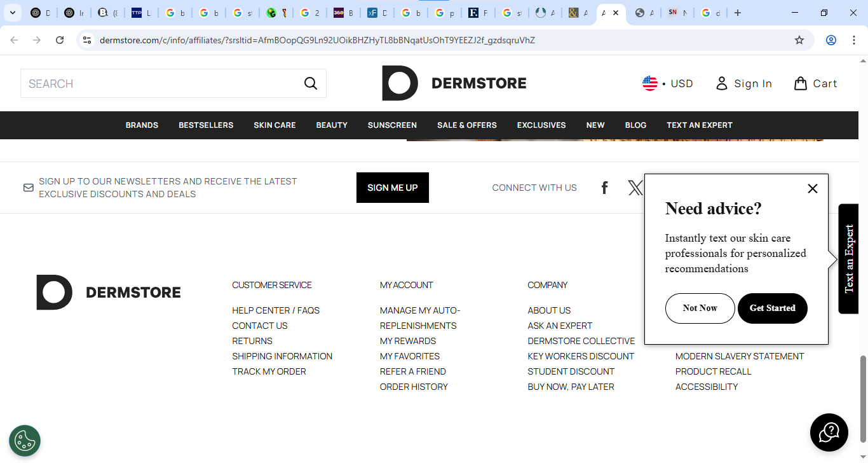868x463 pixels.
Task: Open the Text an Expert side tab
Action: click(849, 259)
